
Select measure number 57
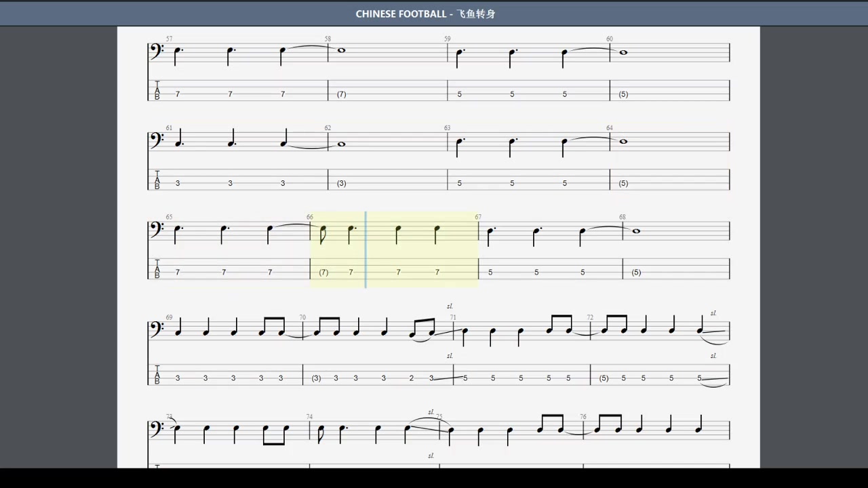(x=169, y=39)
